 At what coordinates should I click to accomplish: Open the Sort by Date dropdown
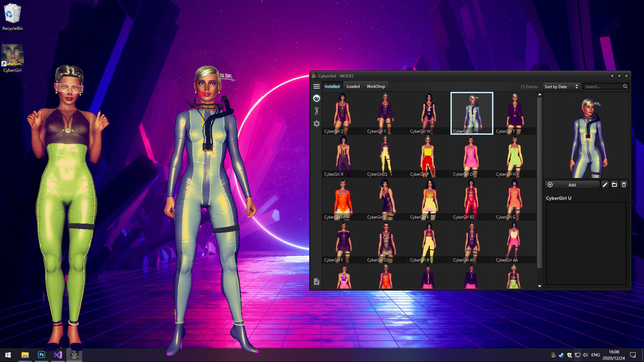(561, 86)
